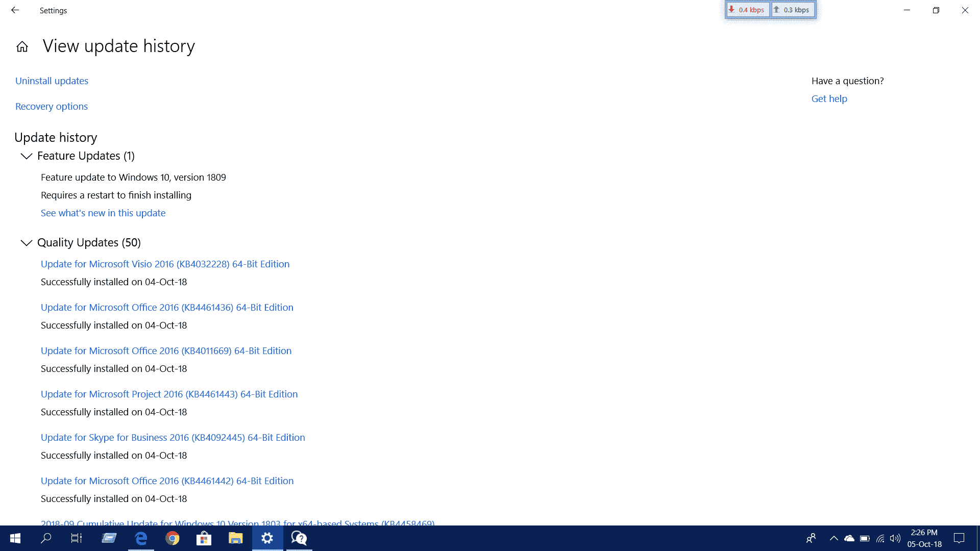Viewport: 980px width, 551px height.
Task: Open Office 2016 KB4011669 update link
Action: (166, 351)
